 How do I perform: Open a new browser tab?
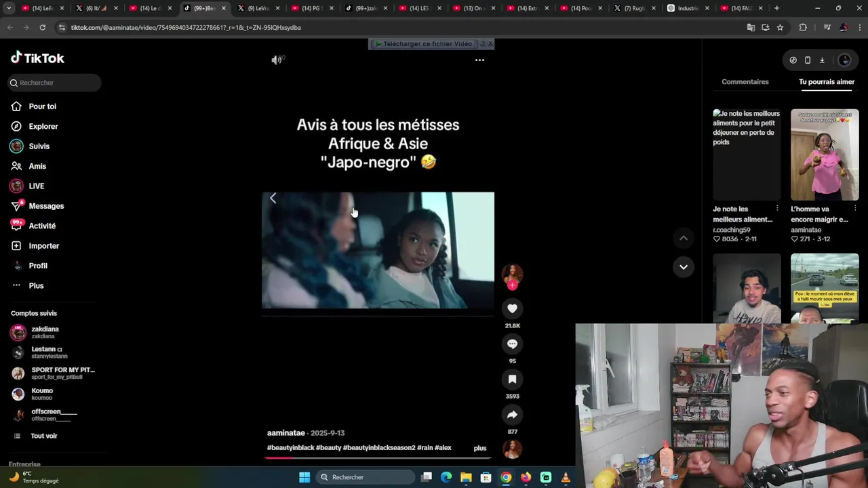point(776,8)
